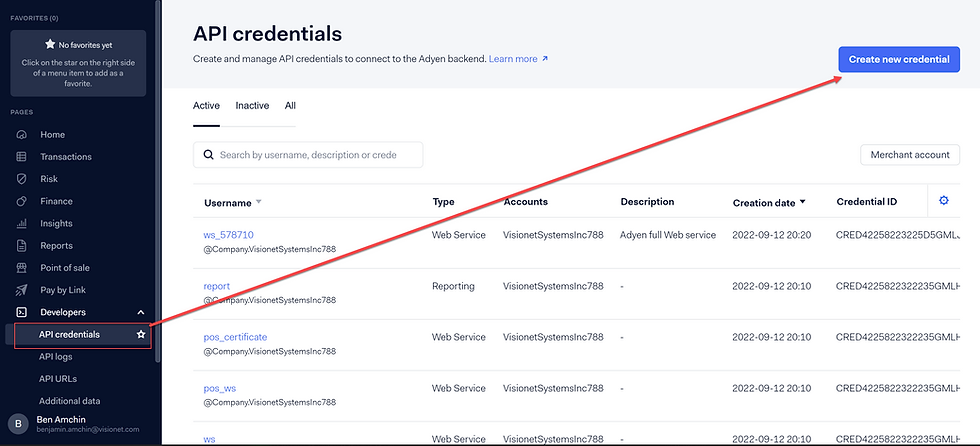This screenshot has width=980, height=446.
Task: Click the credential search input field
Action: [x=308, y=155]
